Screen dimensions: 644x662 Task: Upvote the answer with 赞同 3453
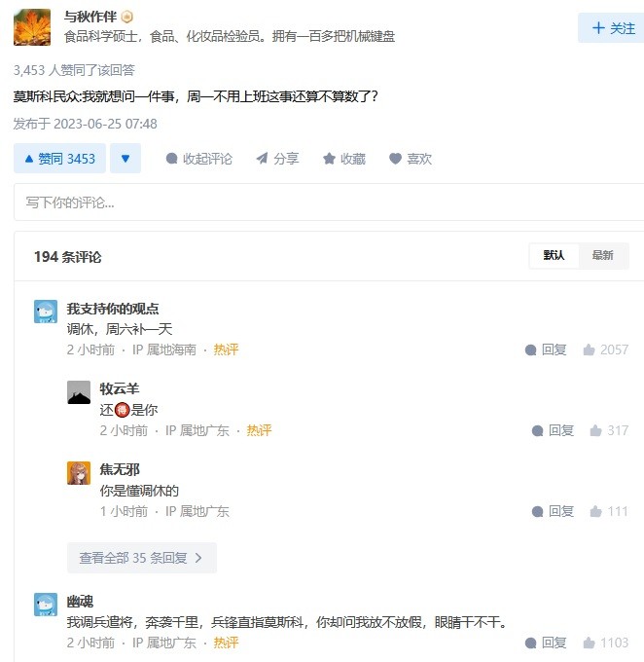coord(59,159)
